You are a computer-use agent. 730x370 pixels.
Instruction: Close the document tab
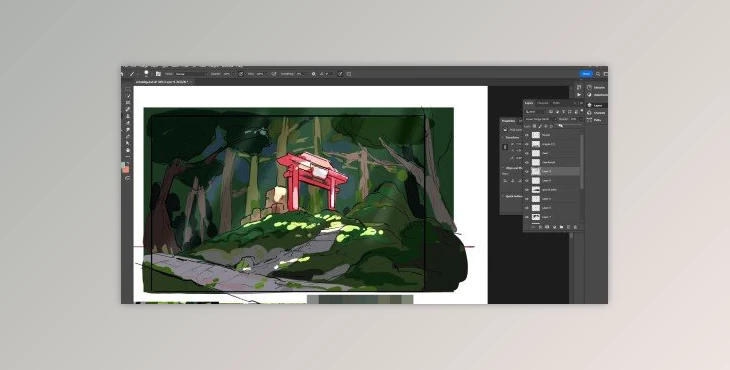191,82
